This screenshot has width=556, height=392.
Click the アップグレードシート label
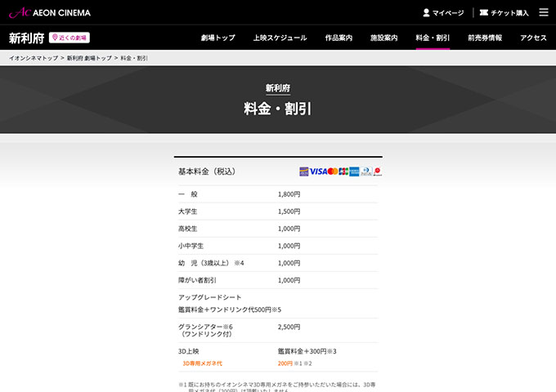click(209, 297)
